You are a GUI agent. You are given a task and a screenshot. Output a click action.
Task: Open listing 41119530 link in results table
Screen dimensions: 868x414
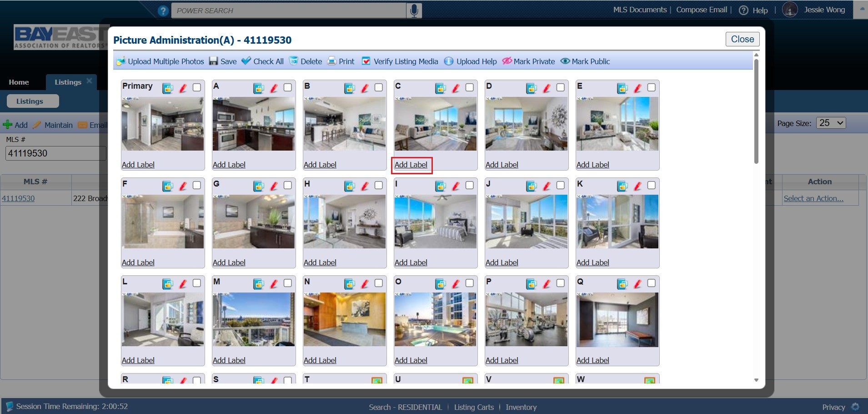[18, 198]
